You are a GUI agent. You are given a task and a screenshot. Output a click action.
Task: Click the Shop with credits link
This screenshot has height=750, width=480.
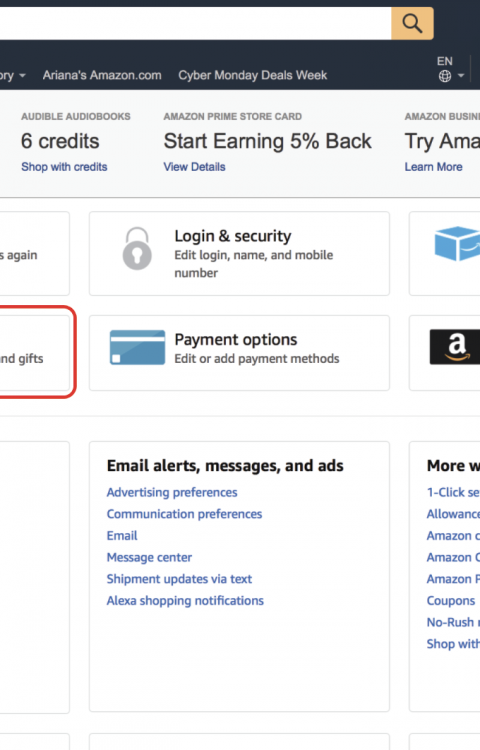[x=64, y=167]
